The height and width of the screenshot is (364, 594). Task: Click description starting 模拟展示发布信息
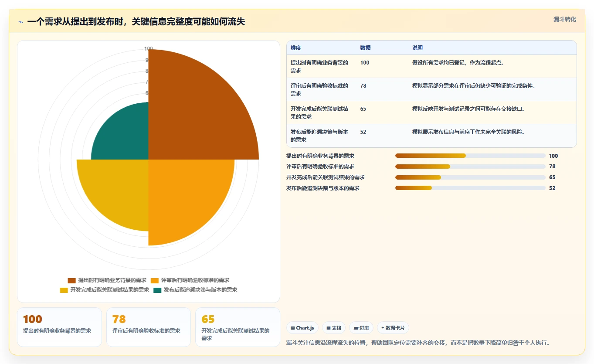tap(468, 132)
